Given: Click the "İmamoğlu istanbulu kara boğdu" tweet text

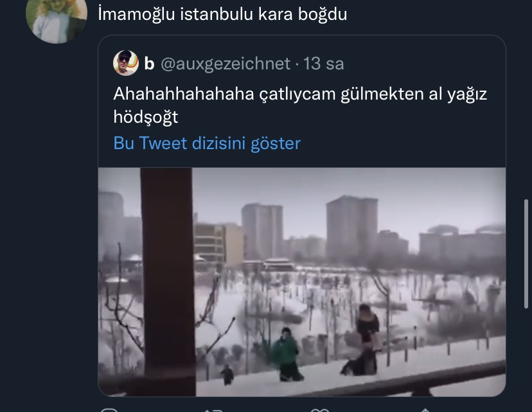Looking at the screenshot, I should pos(222,14).
